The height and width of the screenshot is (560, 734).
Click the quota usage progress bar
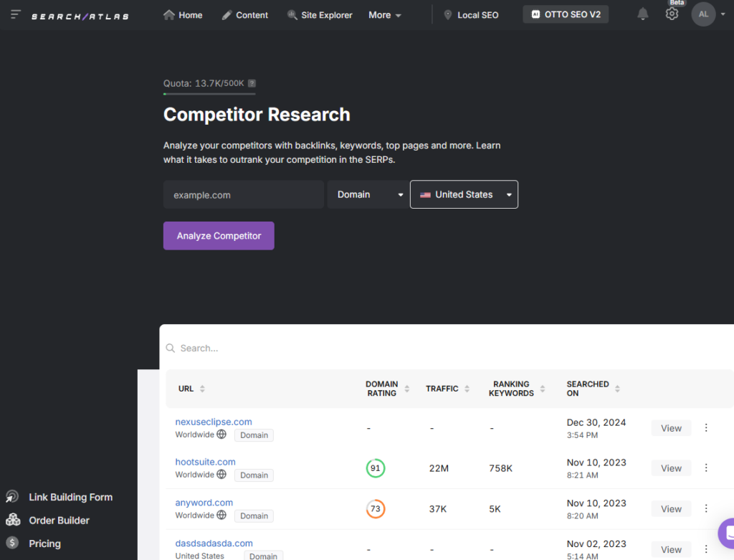tap(209, 94)
